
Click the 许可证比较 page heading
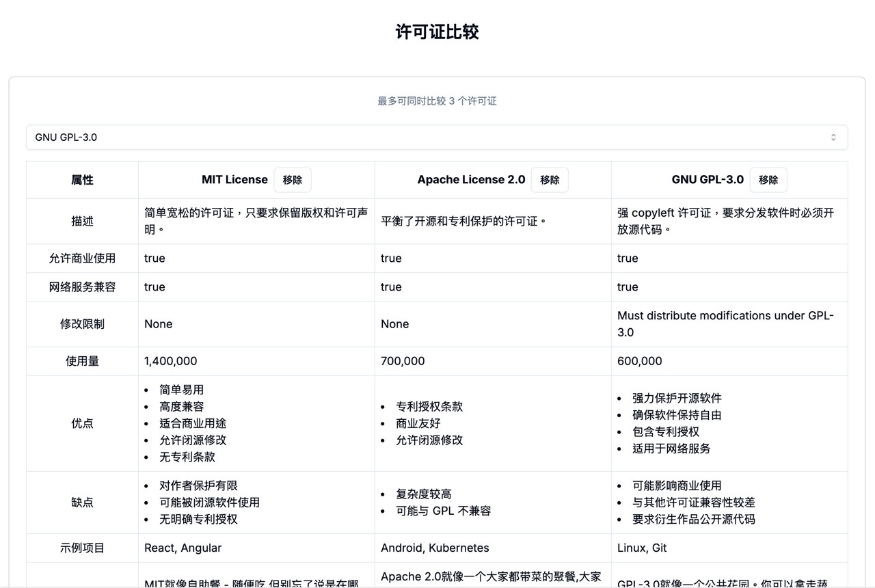point(437,32)
